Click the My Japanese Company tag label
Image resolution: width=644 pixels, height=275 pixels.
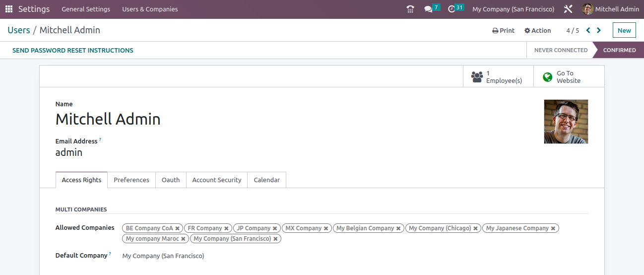pyautogui.click(x=517, y=228)
